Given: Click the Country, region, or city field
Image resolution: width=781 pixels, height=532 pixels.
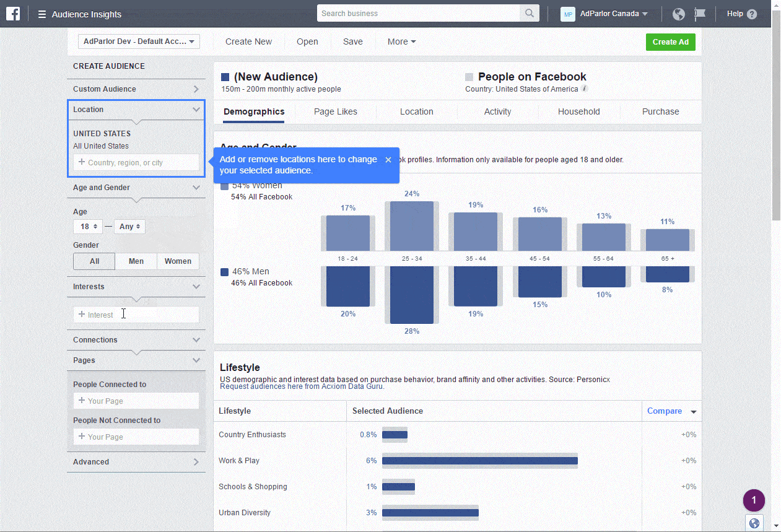Looking at the screenshot, I should pyautogui.click(x=136, y=162).
